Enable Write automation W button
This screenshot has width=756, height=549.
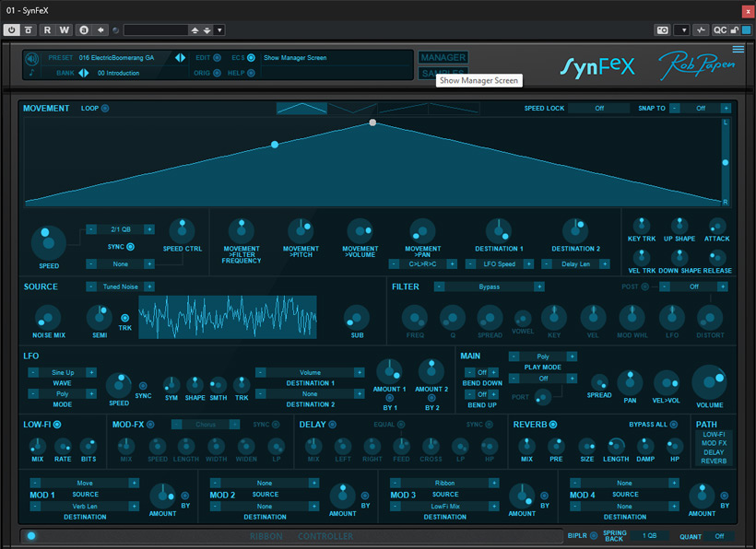coord(65,29)
